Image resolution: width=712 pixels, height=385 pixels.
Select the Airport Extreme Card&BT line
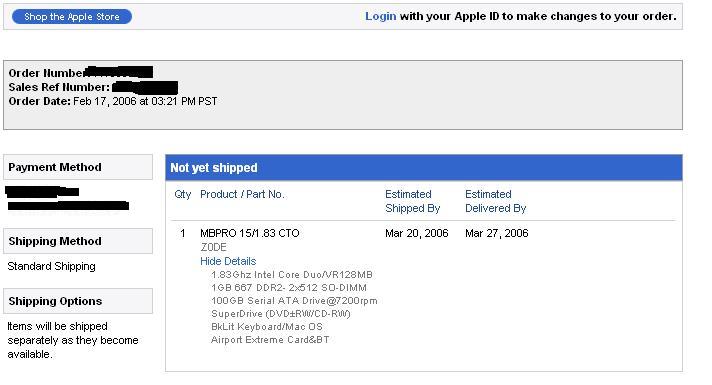point(270,340)
